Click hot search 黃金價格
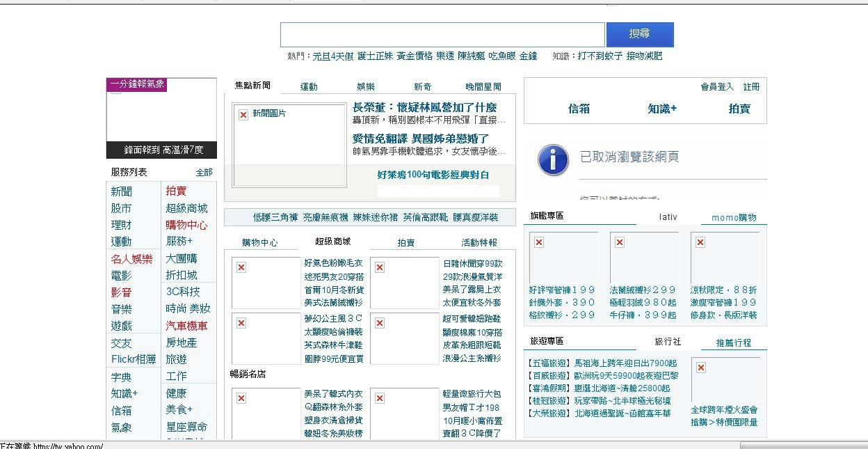This screenshot has height=449, width=868. pyautogui.click(x=415, y=56)
